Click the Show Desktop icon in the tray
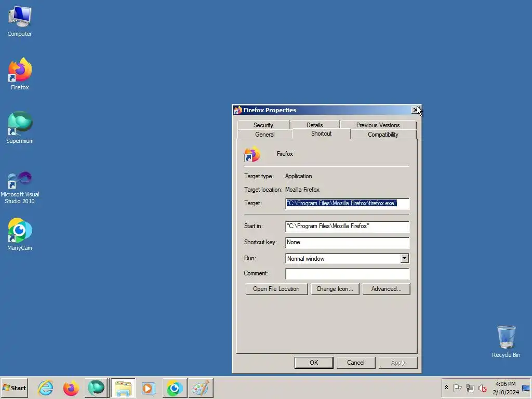 pos(526,388)
